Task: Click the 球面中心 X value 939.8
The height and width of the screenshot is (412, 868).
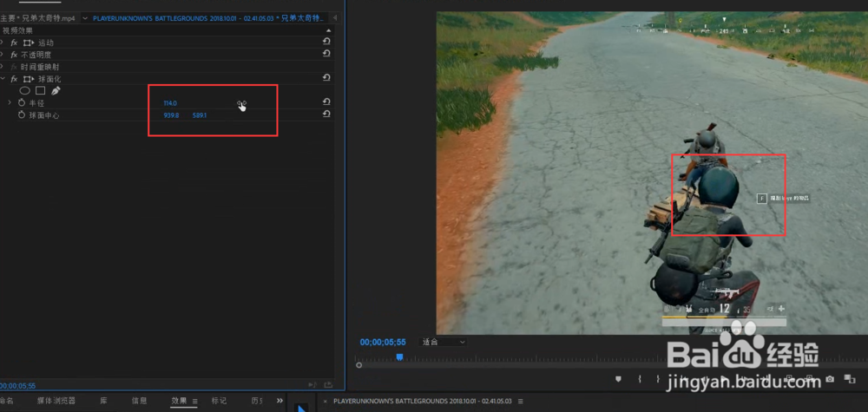Action: [171, 115]
